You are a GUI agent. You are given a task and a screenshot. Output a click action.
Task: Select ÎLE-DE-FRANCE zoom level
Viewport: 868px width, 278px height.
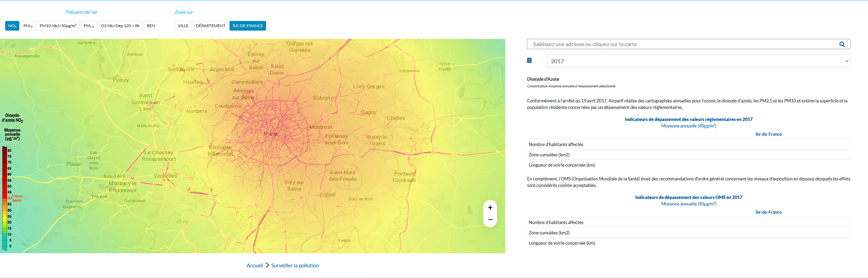coord(247,26)
